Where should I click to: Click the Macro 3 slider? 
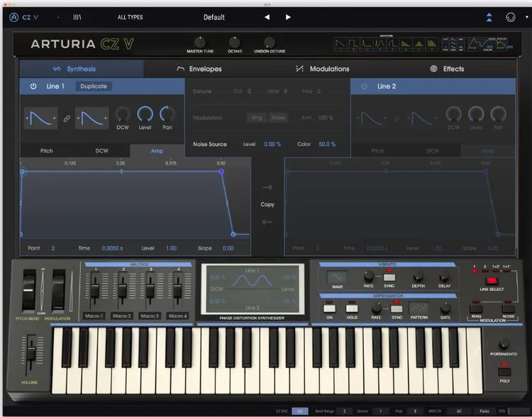pyautogui.click(x=150, y=289)
